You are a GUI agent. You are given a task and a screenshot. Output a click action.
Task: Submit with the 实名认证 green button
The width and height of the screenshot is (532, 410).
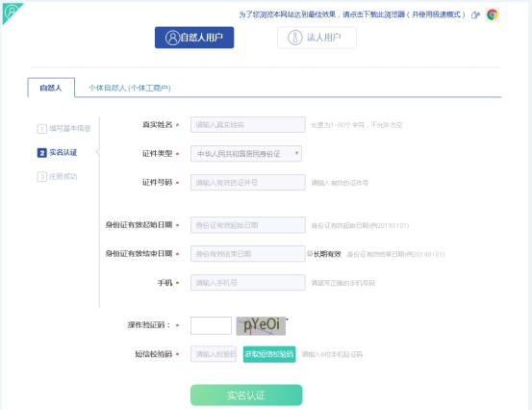click(x=246, y=395)
